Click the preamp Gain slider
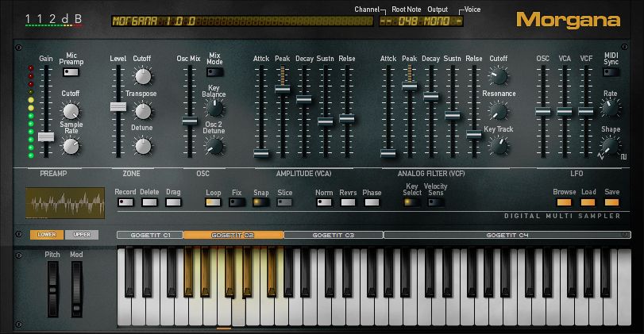644x334 pixels. (x=46, y=136)
